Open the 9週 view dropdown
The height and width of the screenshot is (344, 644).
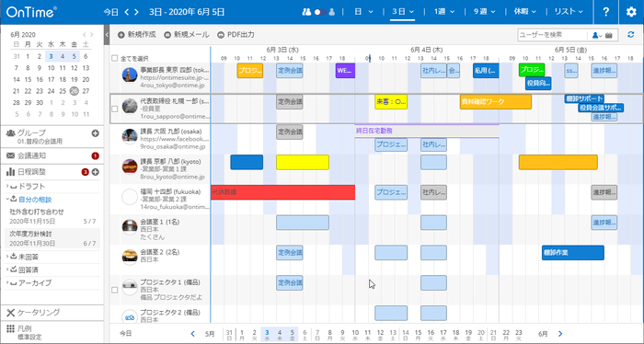[x=485, y=12]
